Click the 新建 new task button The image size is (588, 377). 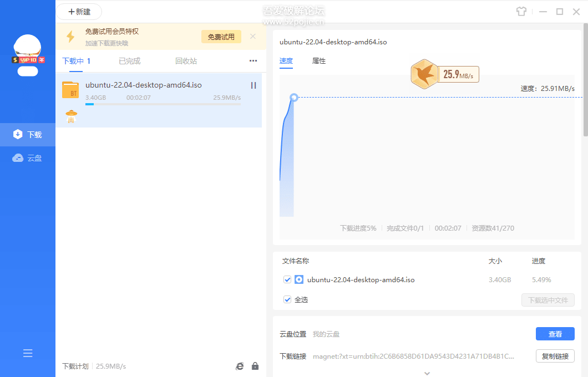point(79,12)
